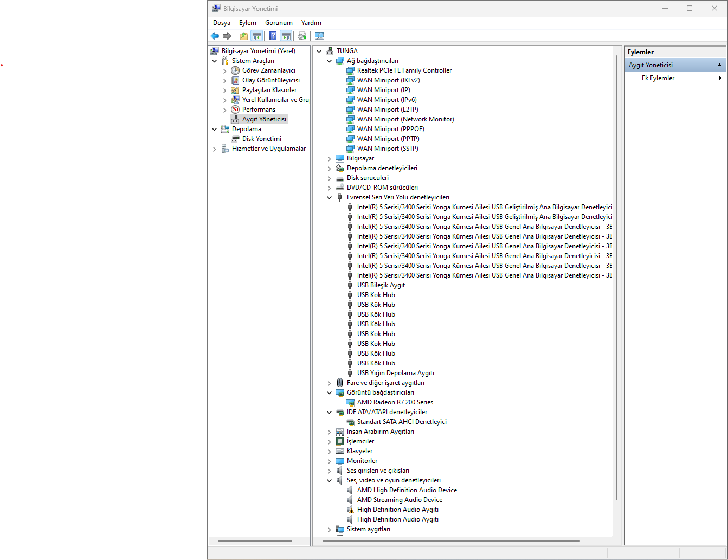This screenshot has width=728, height=560.
Task: Select WAN Miniport (PPPOE)
Action: [x=390, y=129]
